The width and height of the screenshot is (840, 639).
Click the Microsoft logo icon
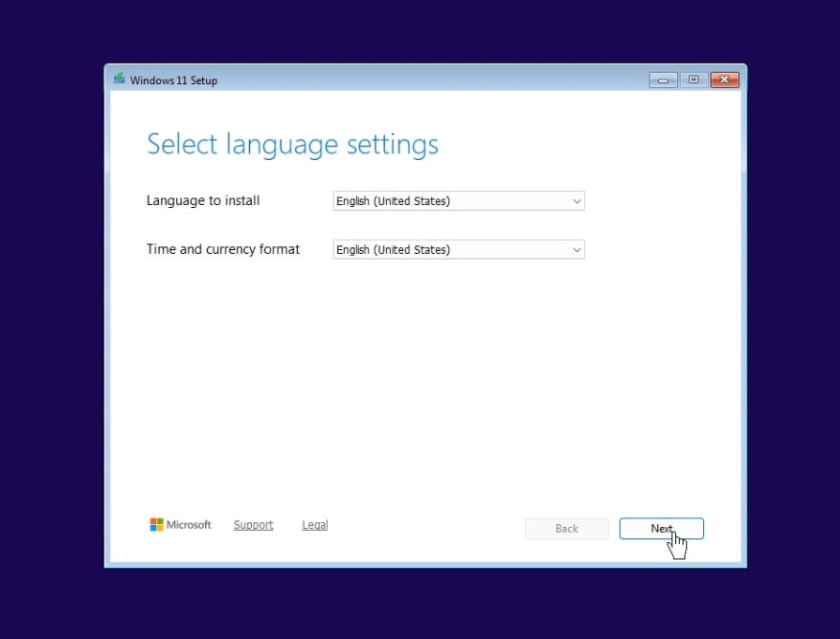[156, 524]
